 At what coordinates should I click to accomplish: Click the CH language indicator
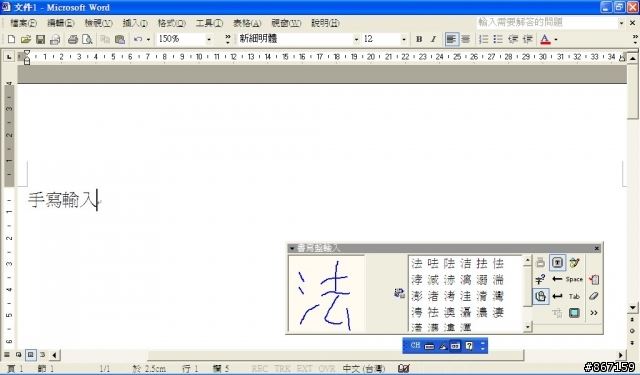click(415, 346)
